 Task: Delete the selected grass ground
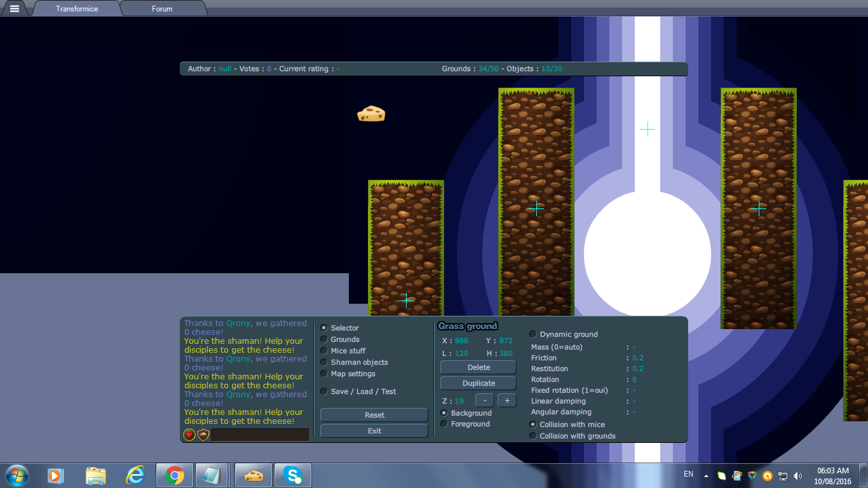tap(478, 367)
